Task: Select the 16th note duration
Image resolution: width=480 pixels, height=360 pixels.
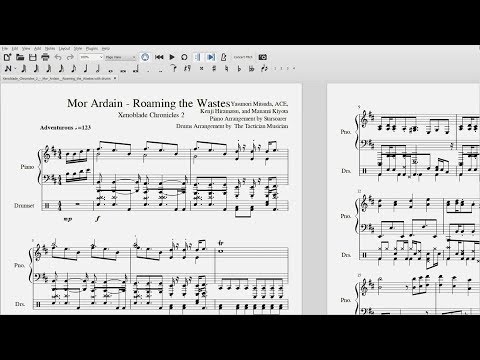Action: (x=61, y=69)
